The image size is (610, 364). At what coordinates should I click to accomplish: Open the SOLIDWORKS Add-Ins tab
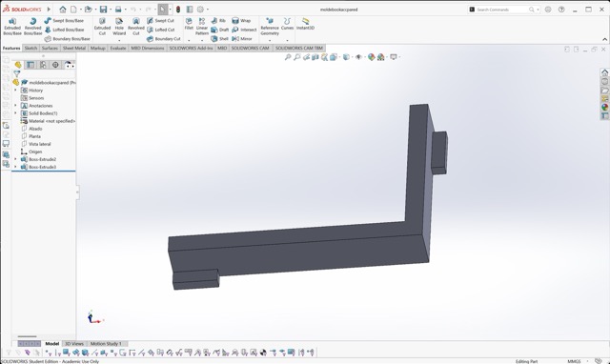tap(191, 49)
